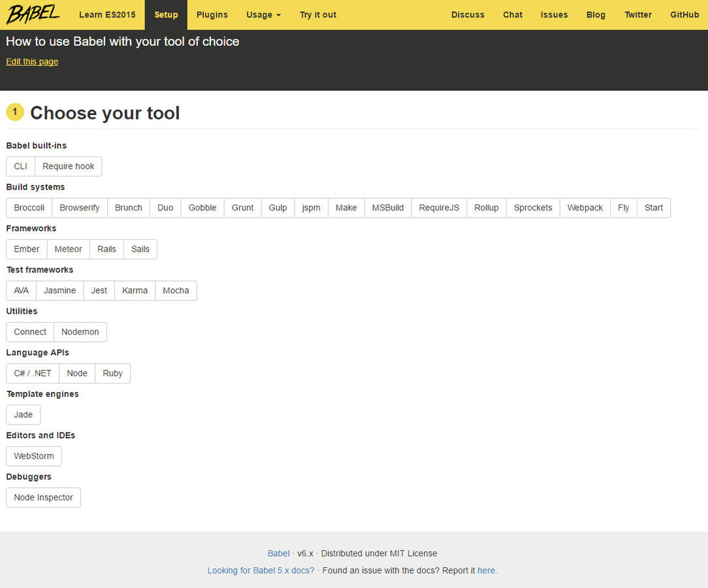Click the Edit this page link

coord(32,61)
